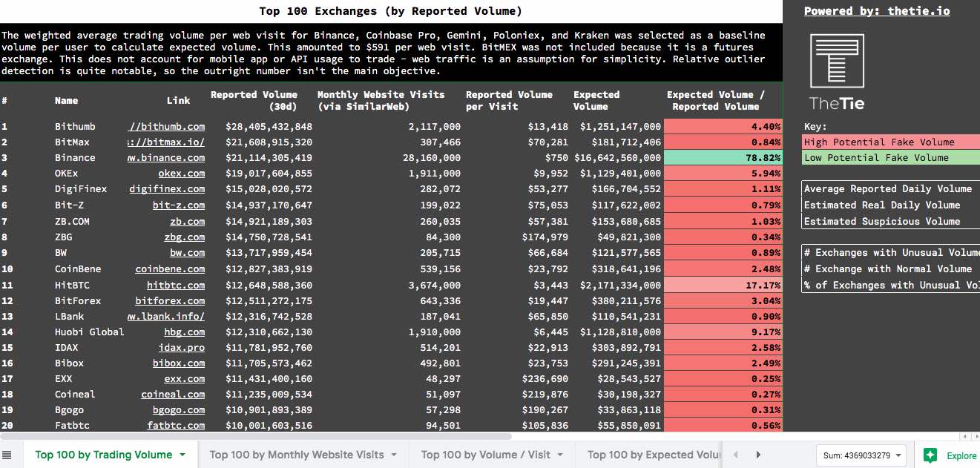Select Binance's green 78.82% cell
This screenshot has width=980, height=468.
pos(723,158)
